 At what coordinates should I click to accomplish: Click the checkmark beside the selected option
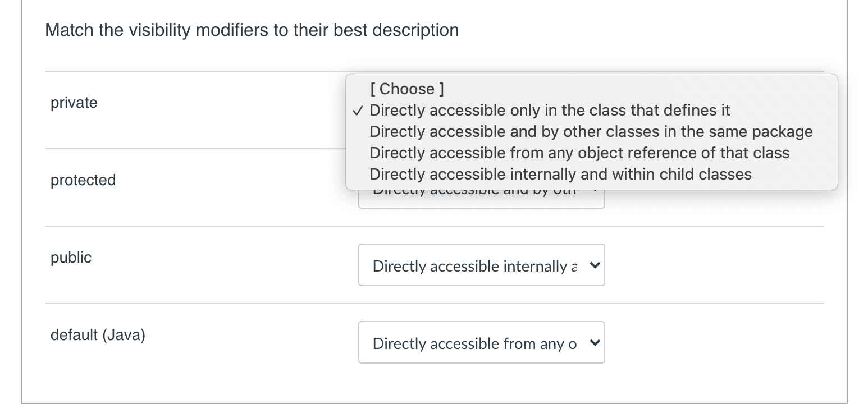pos(358,111)
